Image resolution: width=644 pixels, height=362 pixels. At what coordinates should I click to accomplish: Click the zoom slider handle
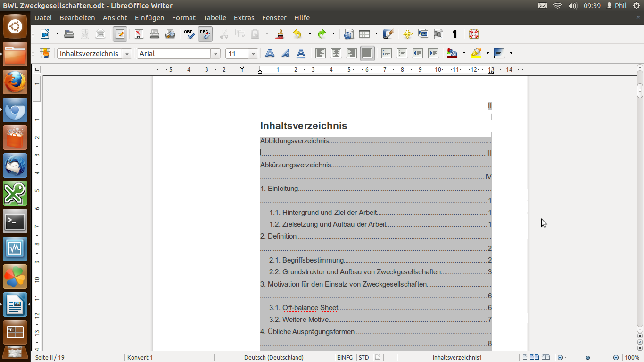588,357
